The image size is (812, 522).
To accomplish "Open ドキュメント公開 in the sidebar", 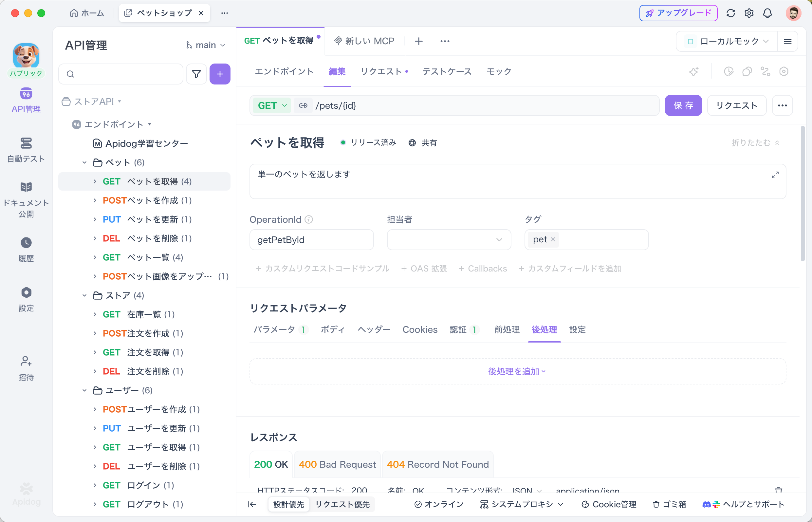I will [26, 200].
